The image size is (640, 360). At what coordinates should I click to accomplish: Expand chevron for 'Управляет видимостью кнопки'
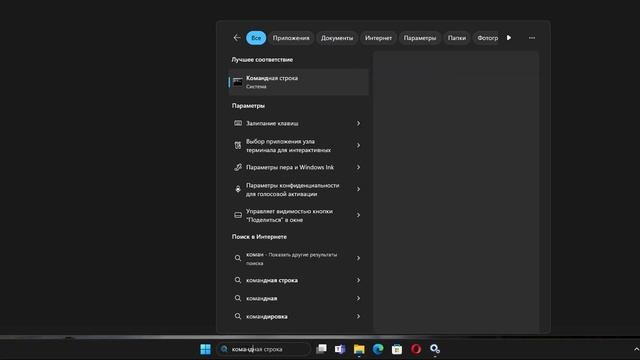[x=358, y=215]
